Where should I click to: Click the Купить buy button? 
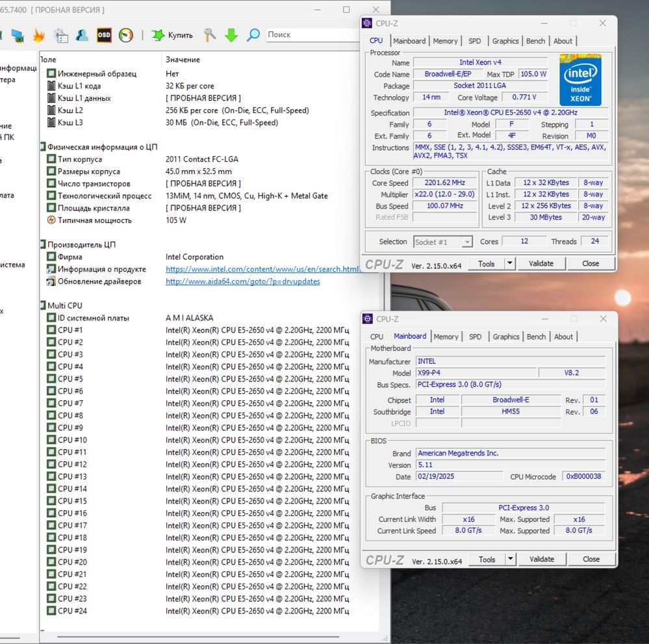[172, 35]
